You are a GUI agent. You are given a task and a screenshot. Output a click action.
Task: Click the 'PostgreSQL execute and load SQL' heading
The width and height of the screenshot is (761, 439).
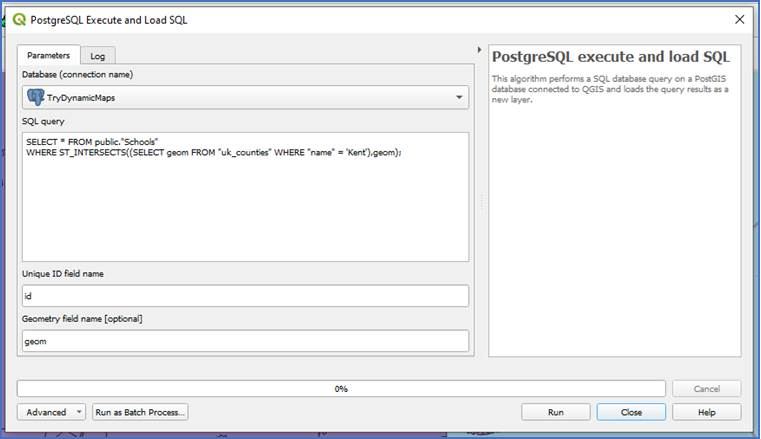611,57
